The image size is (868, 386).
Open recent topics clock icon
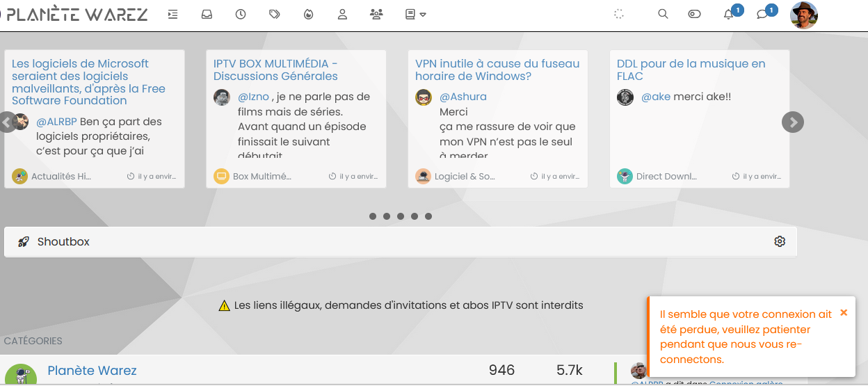(241, 14)
